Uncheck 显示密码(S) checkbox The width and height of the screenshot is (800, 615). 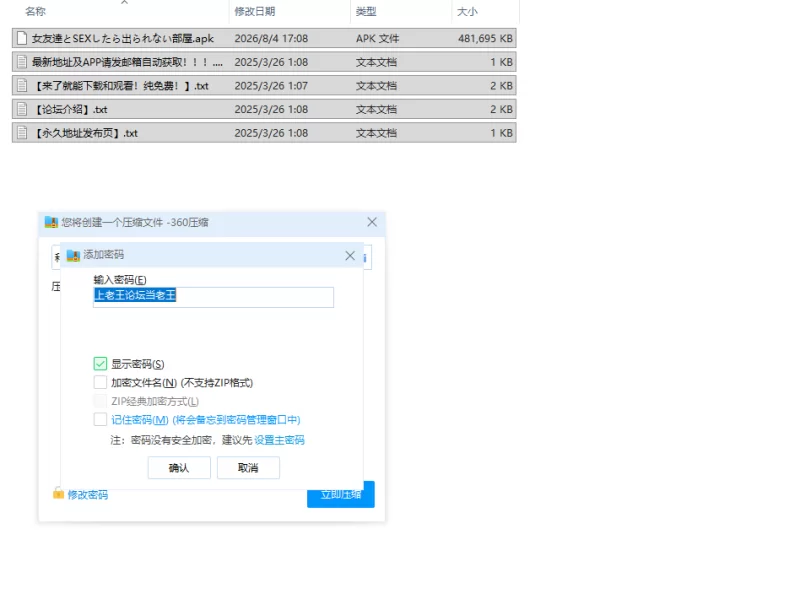click(100, 363)
